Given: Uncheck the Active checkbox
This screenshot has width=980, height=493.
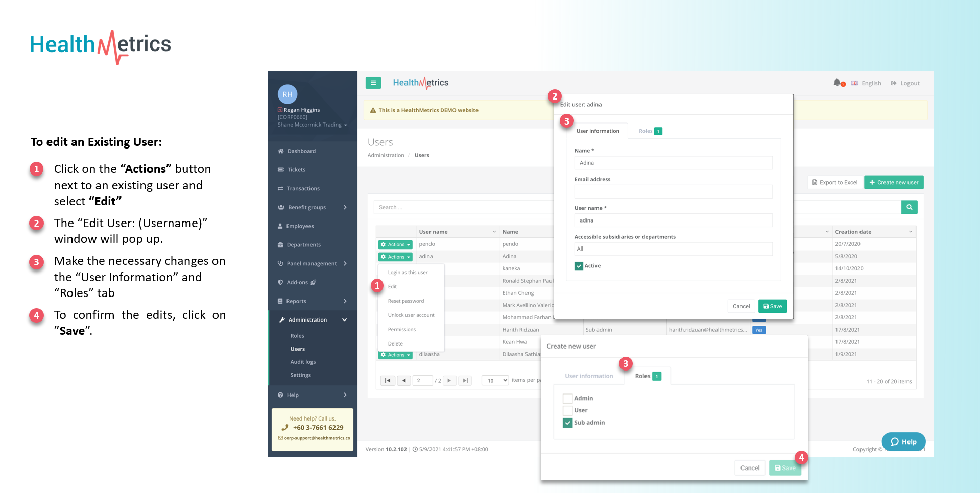Looking at the screenshot, I should [579, 266].
